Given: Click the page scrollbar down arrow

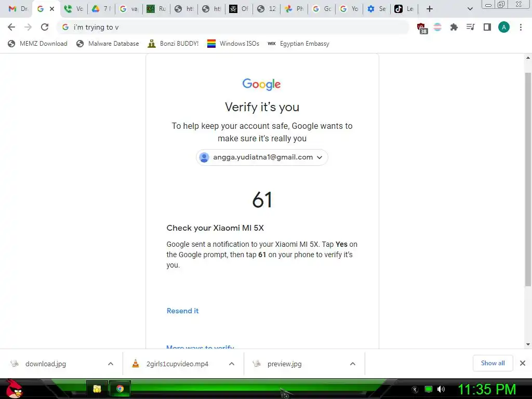Looking at the screenshot, I should click(528, 345).
